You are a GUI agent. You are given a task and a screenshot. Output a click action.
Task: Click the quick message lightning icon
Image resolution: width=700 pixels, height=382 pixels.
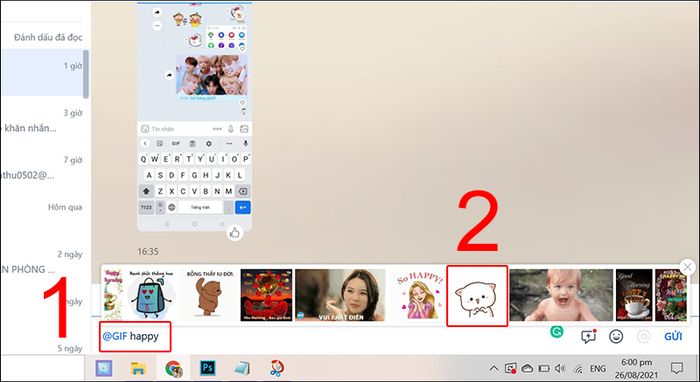pos(589,336)
